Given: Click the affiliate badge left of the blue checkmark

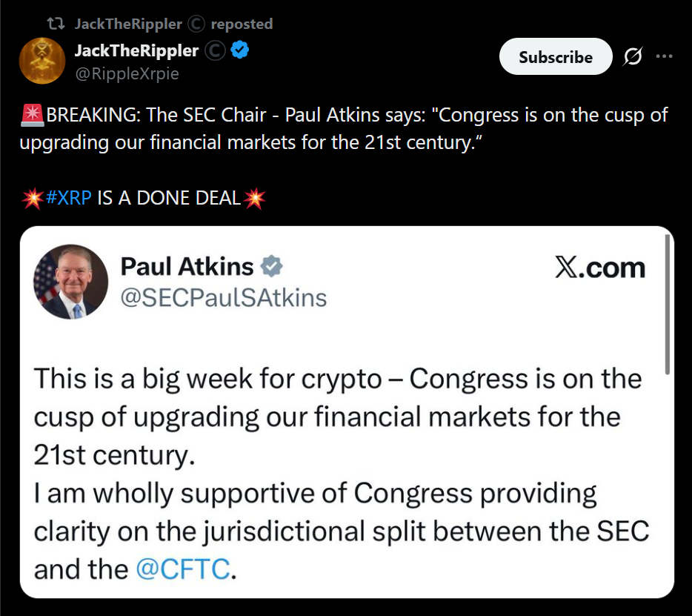Looking at the screenshot, I should pos(215,51).
